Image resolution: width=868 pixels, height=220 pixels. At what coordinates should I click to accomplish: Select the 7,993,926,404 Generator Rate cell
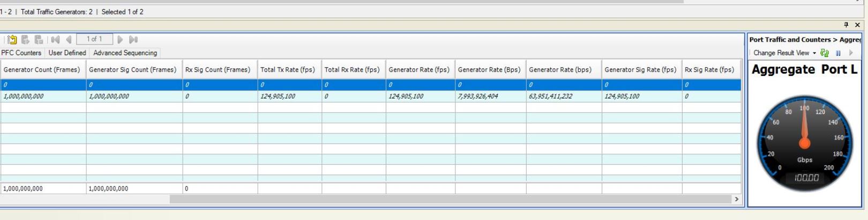(491, 96)
